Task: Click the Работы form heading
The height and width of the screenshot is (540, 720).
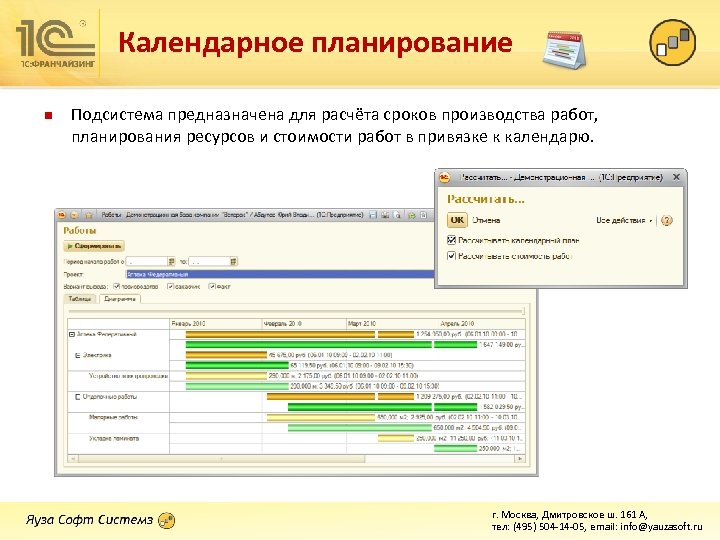Action: click(x=80, y=231)
